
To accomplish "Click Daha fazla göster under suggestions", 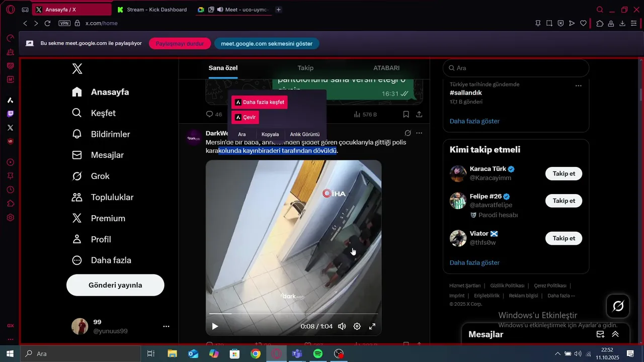I will click(474, 262).
